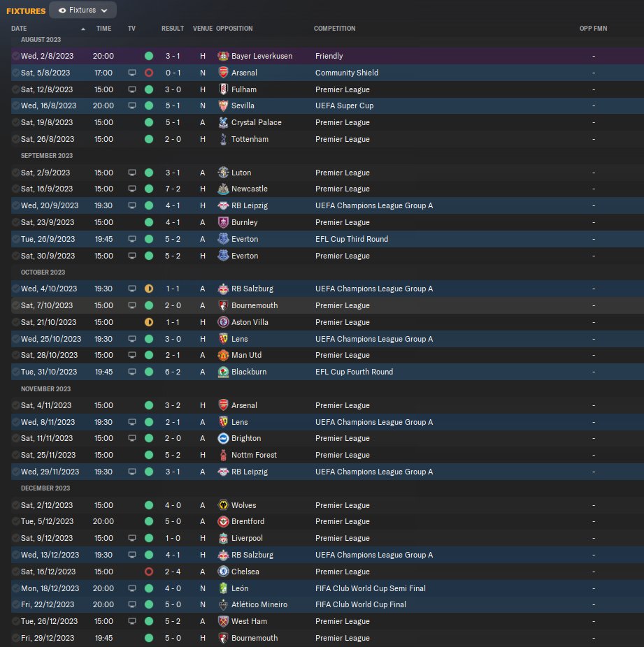Click EFL Cup Fourth Round text
The height and width of the screenshot is (647, 644).
click(x=354, y=372)
